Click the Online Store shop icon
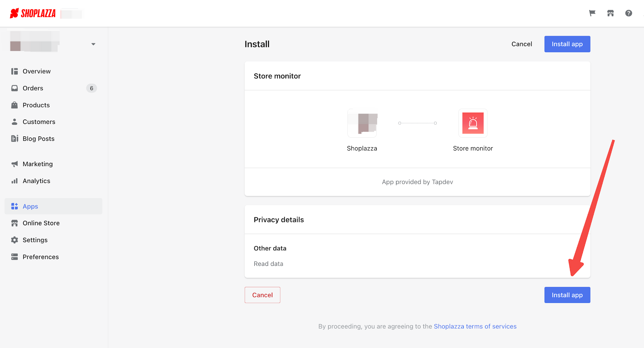Image resolution: width=644 pixels, height=348 pixels. pyautogui.click(x=14, y=223)
